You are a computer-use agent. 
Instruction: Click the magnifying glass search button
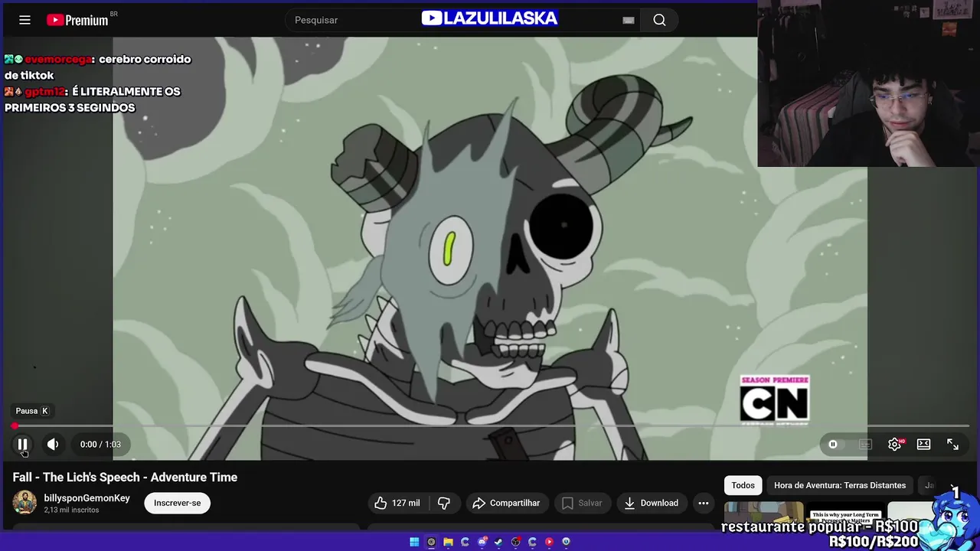659,20
